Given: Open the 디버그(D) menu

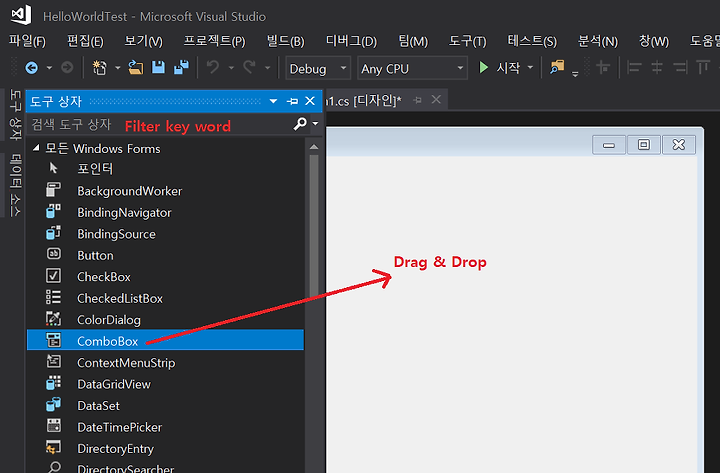Looking at the screenshot, I should [x=351, y=41].
